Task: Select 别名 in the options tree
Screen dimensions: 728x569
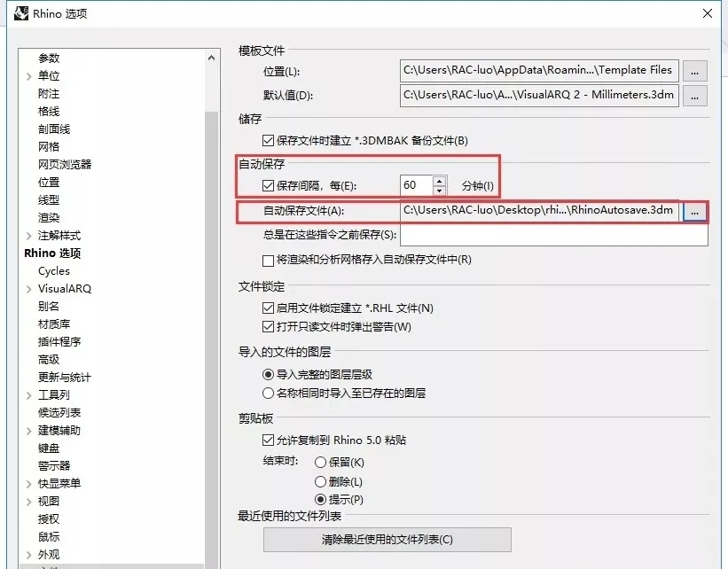Action: click(49, 307)
